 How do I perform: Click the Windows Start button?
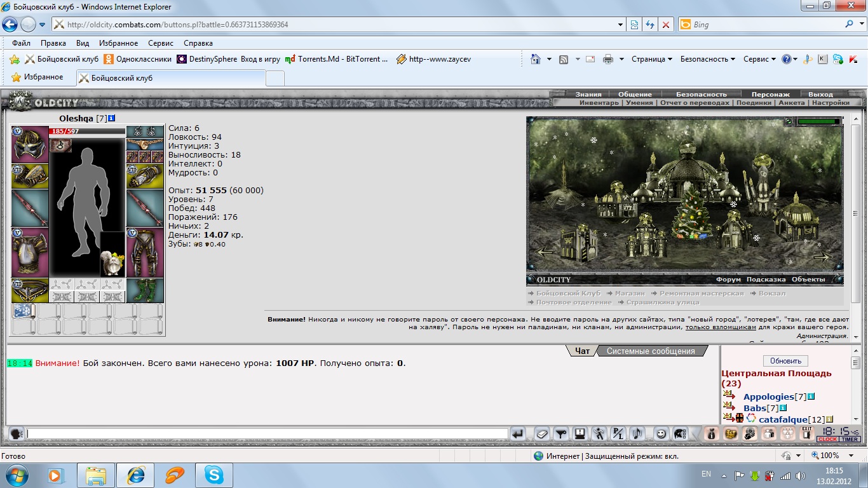point(16,475)
